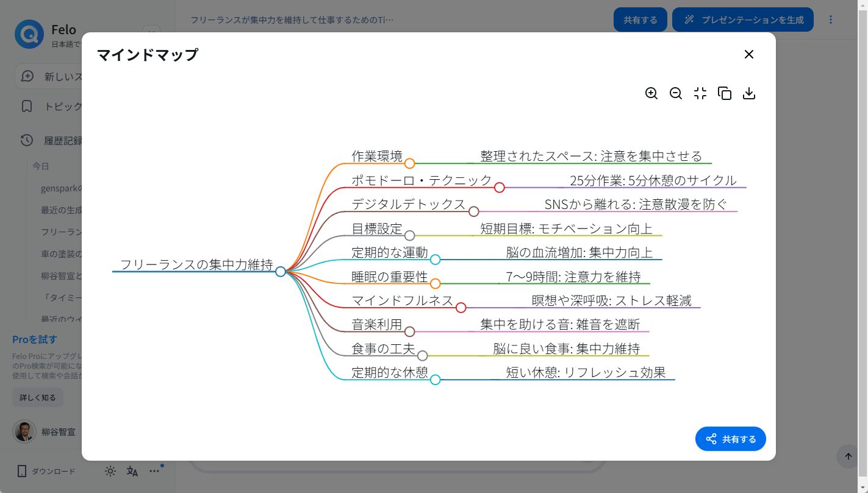Zoom out of the mind map

(676, 93)
